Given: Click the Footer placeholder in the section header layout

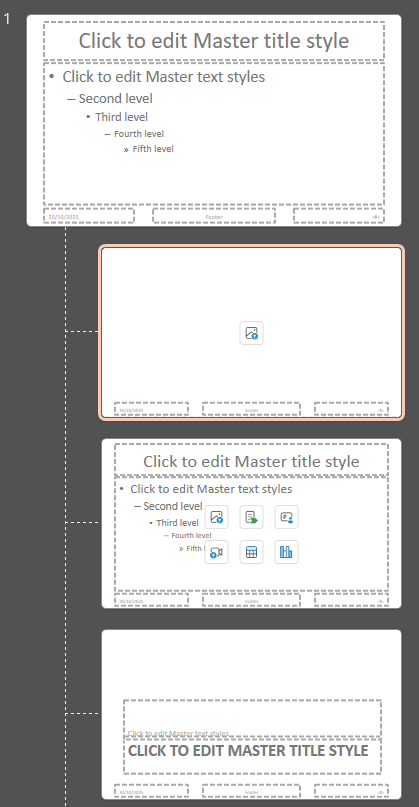Looking at the screenshot, I should pos(251,791).
